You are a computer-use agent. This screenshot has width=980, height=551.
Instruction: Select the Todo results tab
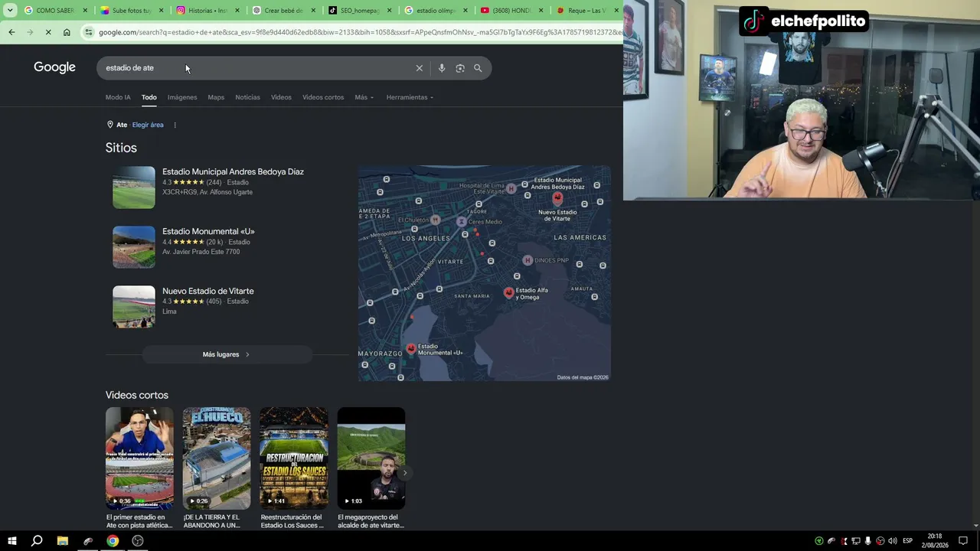pos(149,97)
